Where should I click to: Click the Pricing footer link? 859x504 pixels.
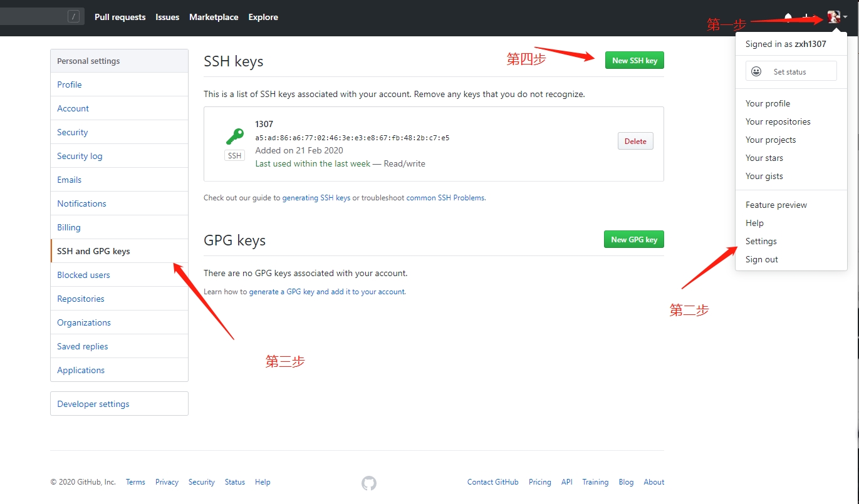click(540, 482)
